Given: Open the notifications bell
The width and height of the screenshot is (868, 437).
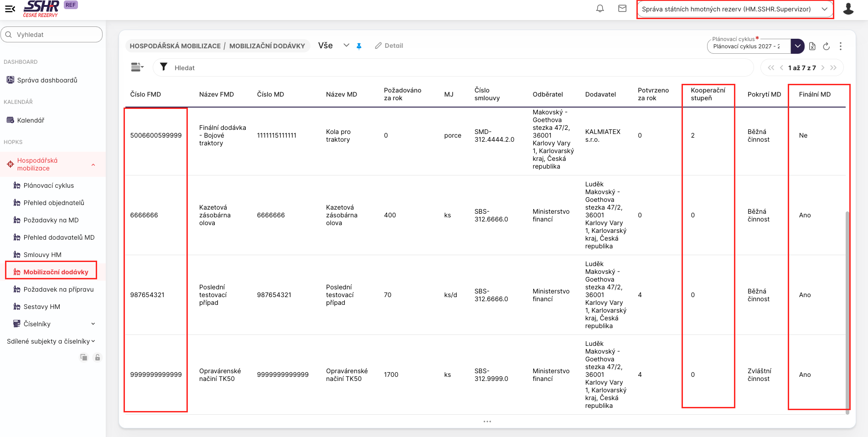Looking at the screenshot, I should pyautogui.click(x=600, y=9).
